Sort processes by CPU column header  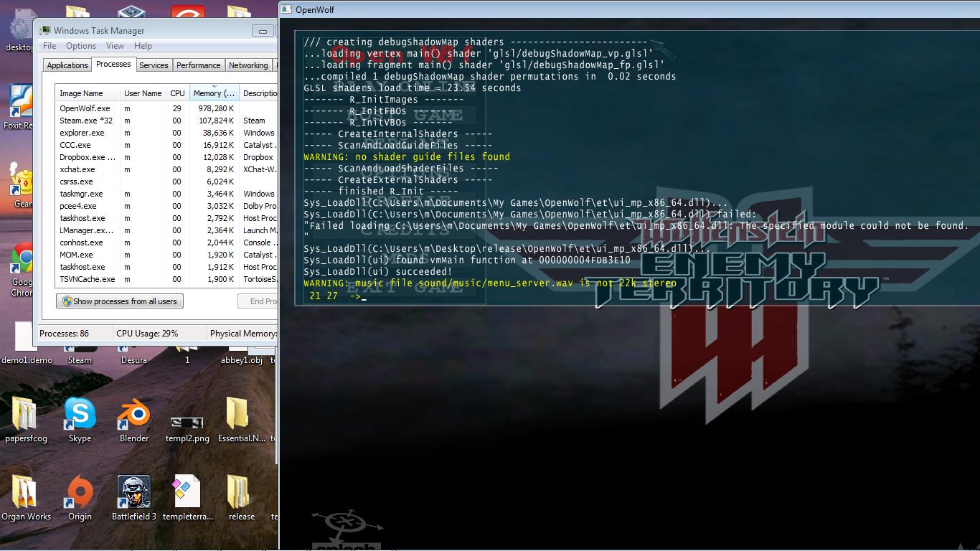[x=177, y=93]
